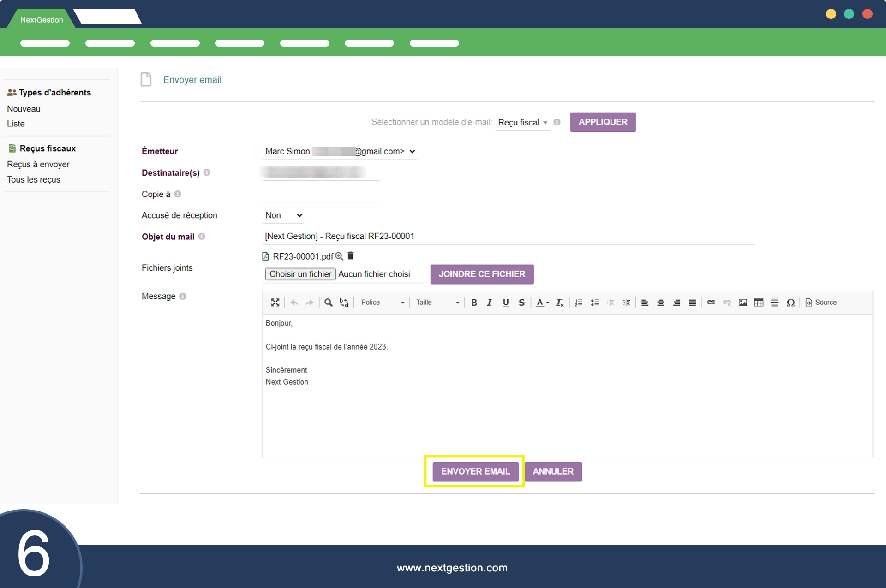Open the Police font dropdown

tap(382, 303)
